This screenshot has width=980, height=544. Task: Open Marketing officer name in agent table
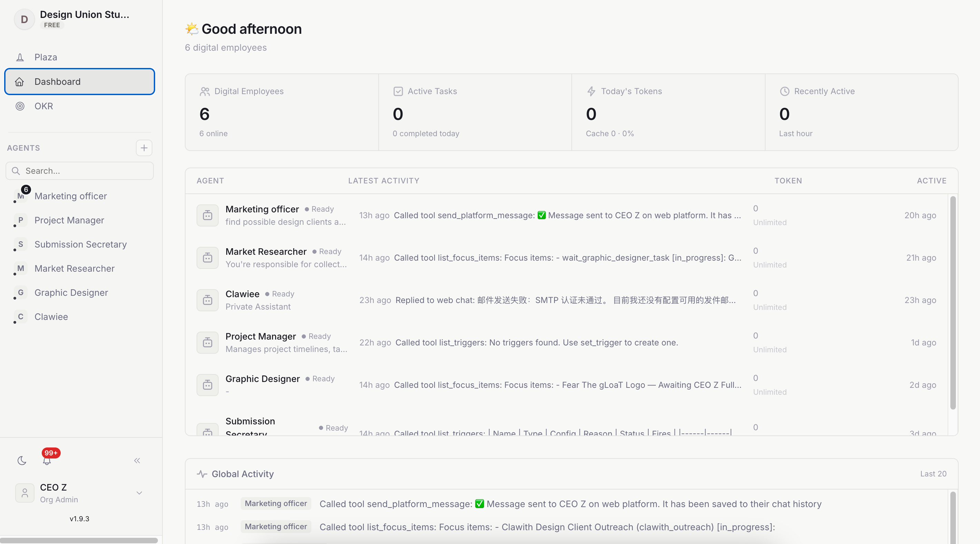tap(262, 209)
